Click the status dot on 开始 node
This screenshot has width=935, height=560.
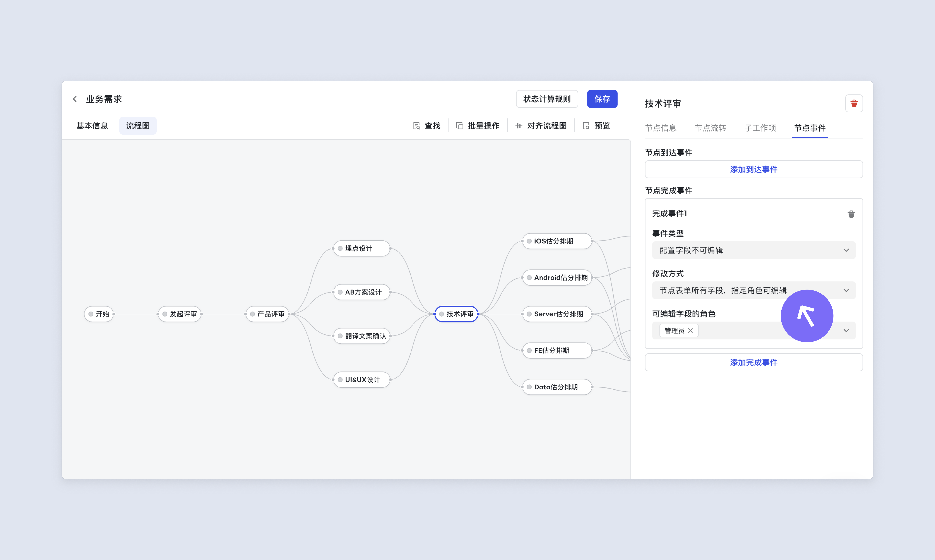(x=91, y=314)
